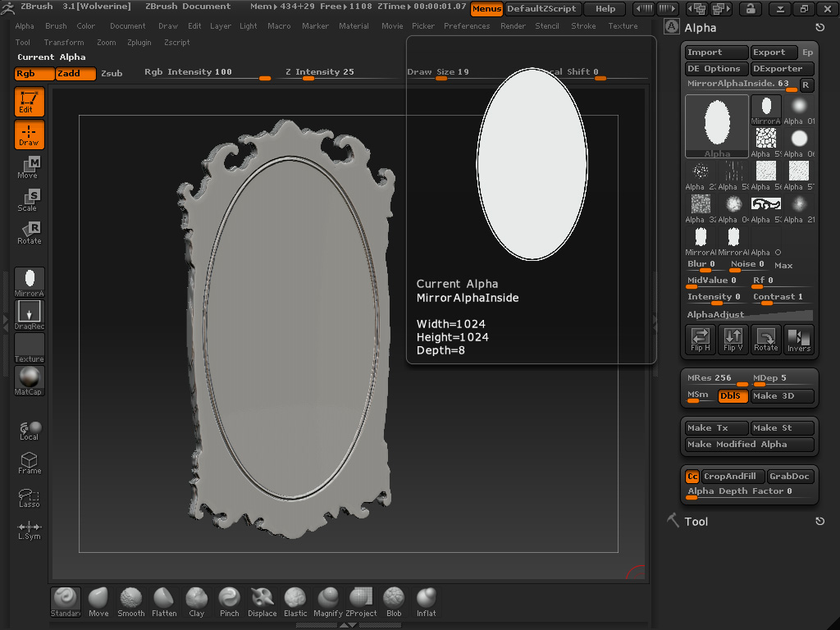The image size is (840, 630).
Task: Select the Scale transform tool
Action: pos(29,200)
